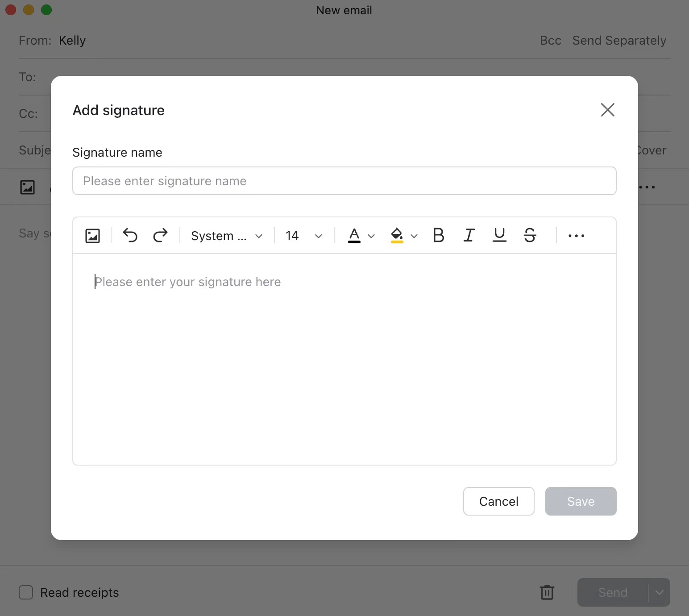Insert an image into the signature editor
Image resolution: width=689 pixels, height=616 pixels.
[92, 236]
